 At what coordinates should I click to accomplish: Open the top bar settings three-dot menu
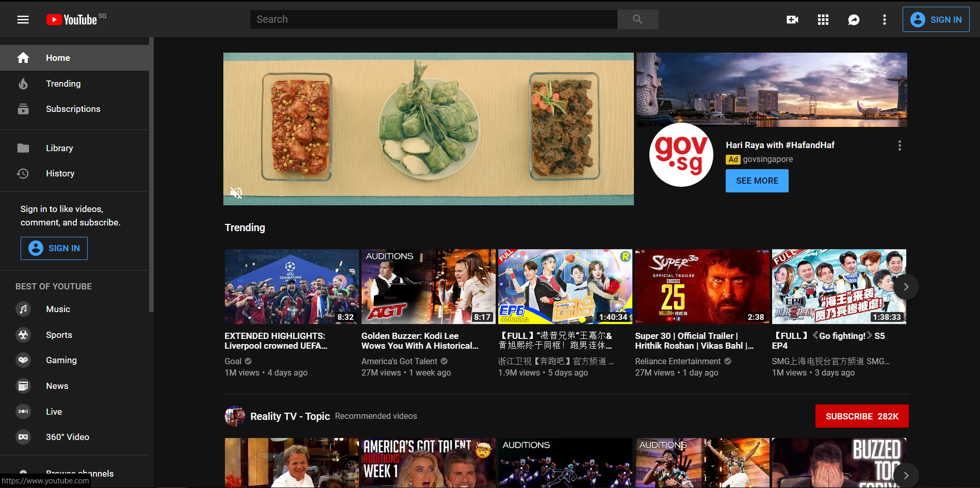point(884,20)
